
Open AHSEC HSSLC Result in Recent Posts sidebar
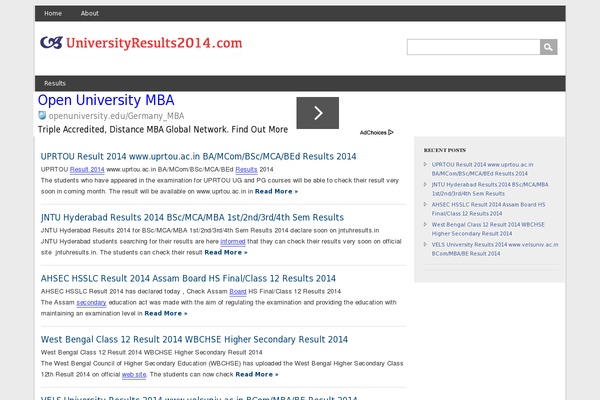point(488,209)
